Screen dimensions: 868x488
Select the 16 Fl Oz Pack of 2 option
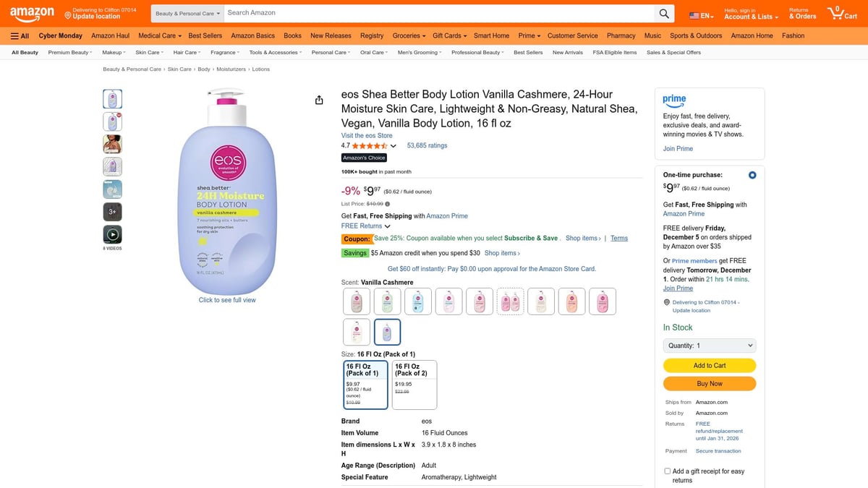[414, 384]
